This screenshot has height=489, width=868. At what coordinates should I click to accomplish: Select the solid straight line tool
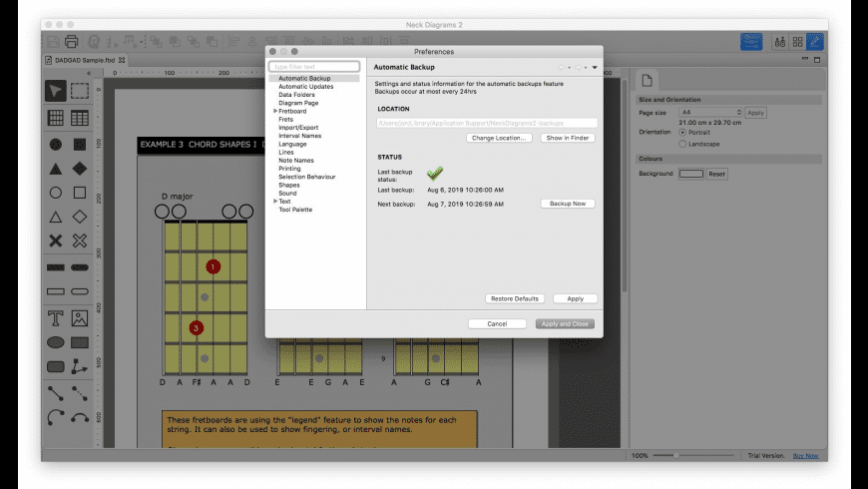point(55,393)
